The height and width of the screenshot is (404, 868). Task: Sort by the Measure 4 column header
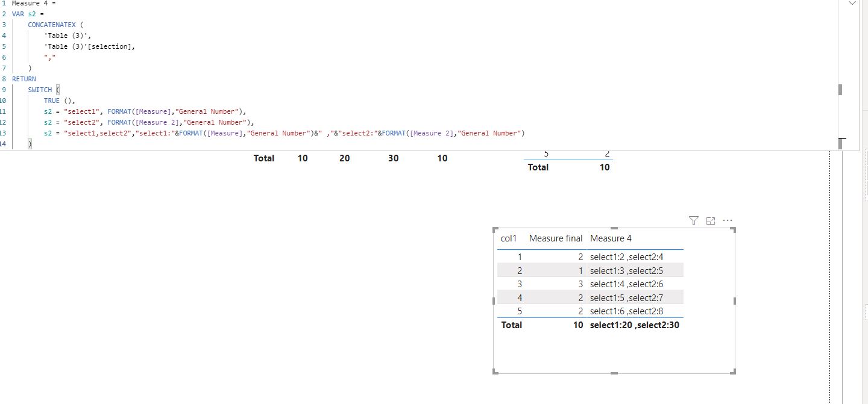click(x=611, y=238)
